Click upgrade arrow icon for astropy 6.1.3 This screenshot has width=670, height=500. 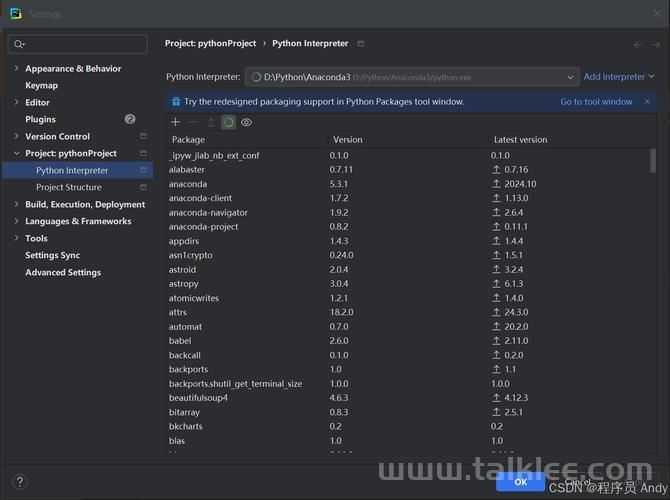coord(496,284)
